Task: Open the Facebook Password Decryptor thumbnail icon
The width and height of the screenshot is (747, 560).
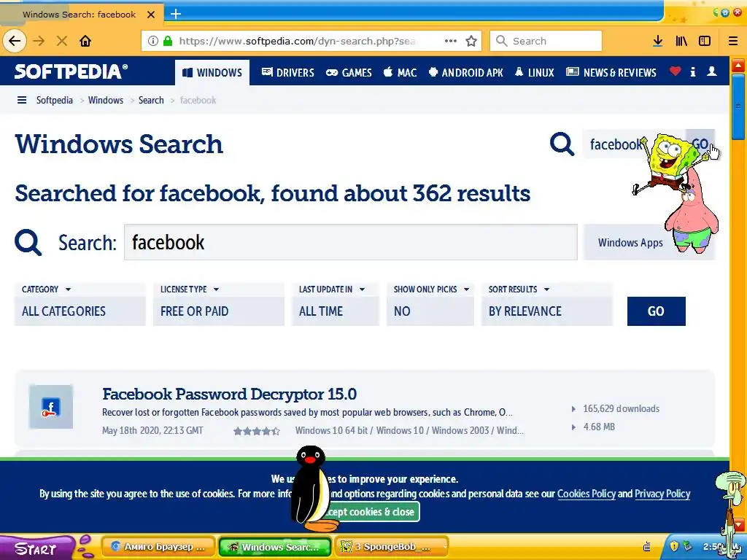Action: pos(51,407)
